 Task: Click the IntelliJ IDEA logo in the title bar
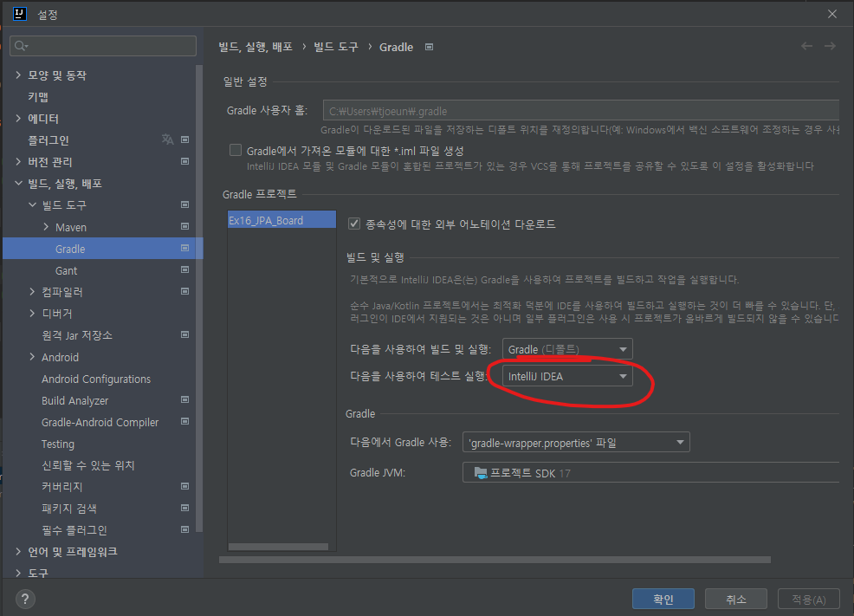pyautogui.click(x=20, y=14)
